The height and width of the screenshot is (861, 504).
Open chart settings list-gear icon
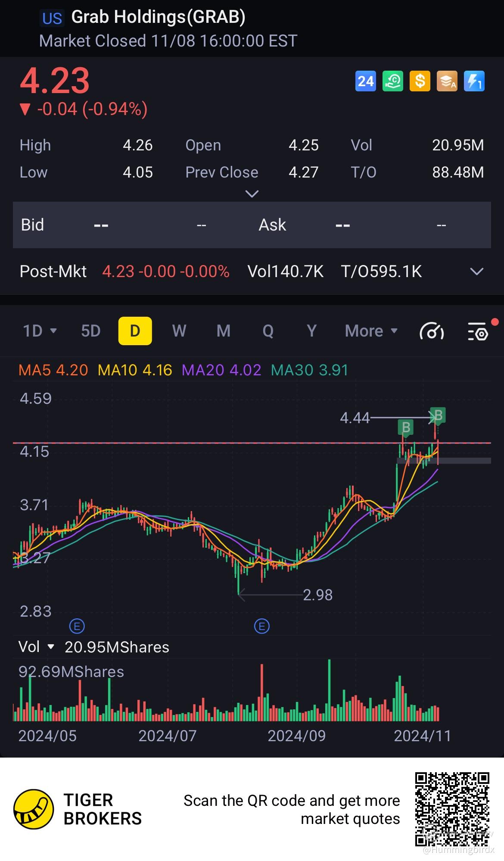(x=478, y=331)
